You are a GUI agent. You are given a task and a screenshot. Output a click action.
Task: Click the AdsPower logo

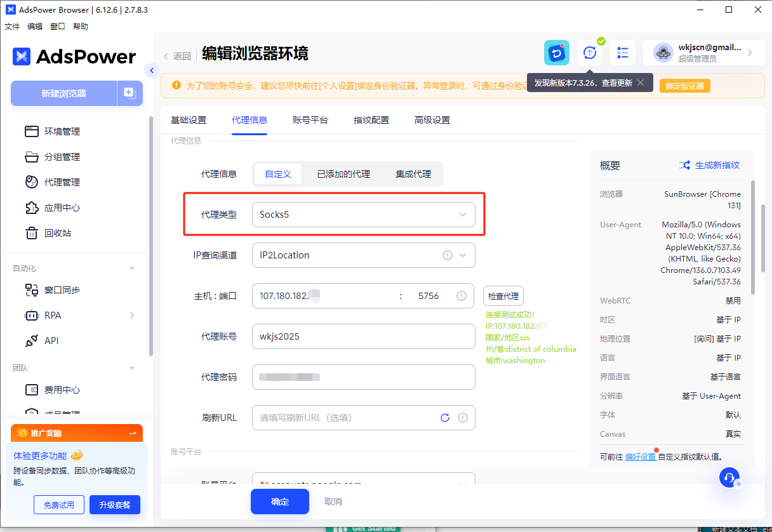click(74, 57)
